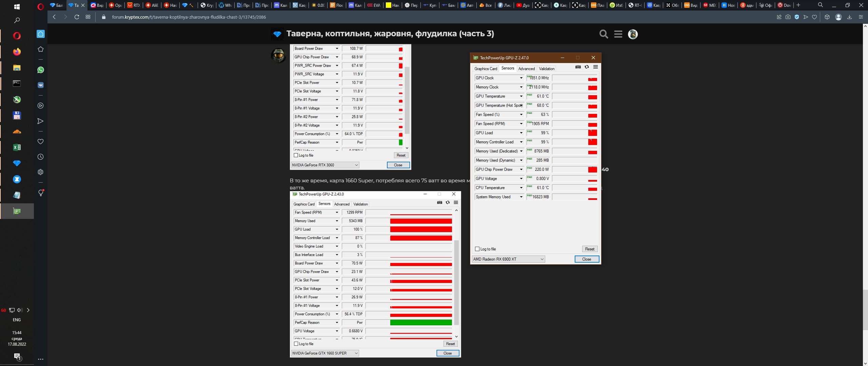Open forum hamburger menu

point(618,34)
